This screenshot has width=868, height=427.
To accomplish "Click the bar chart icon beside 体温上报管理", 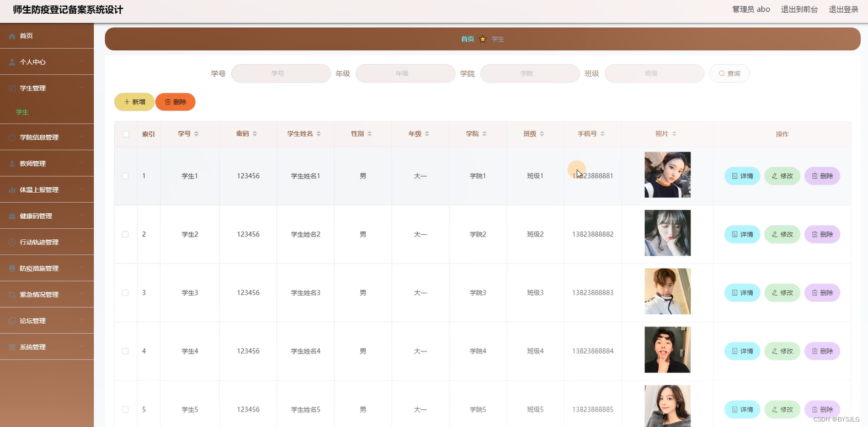I will [12, 190].
